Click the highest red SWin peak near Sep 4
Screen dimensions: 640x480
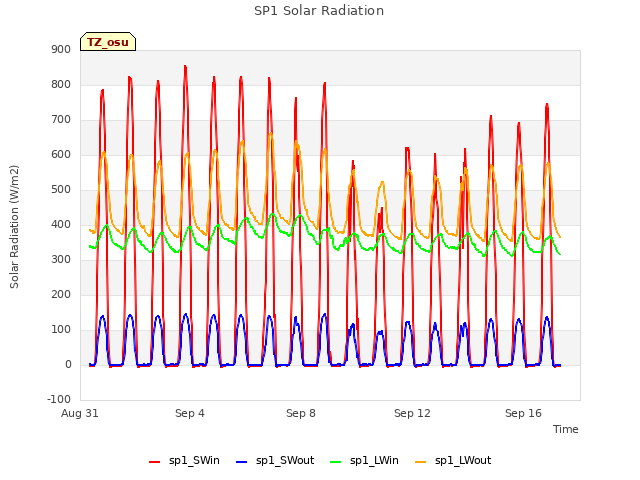[185, 66]
